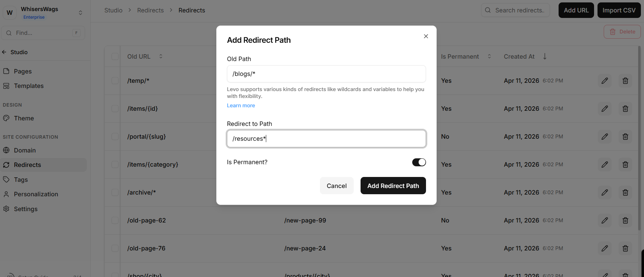Screen dimensions: 644x277
Task: Click the trash icon for /items/{id} row
Action: pos(625,109)
